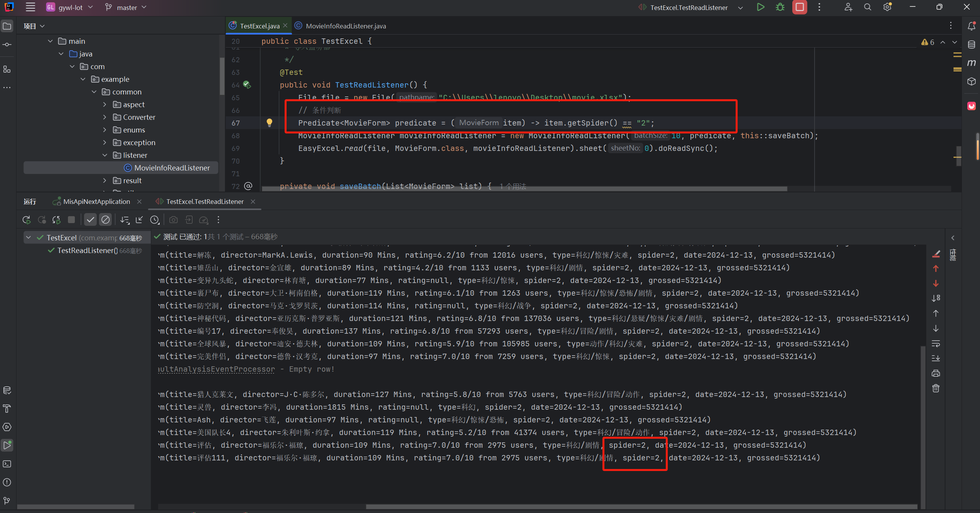Click DefaultAnalysisEventProcessor link in console
The height and width of the screenshot is (513, 980).
(x=216, y=369)
